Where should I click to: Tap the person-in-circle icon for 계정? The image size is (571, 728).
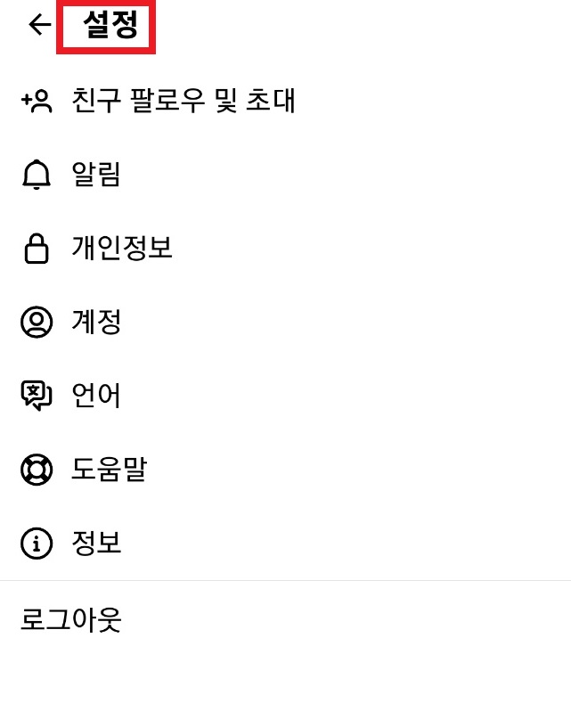(x=37, y=322)
